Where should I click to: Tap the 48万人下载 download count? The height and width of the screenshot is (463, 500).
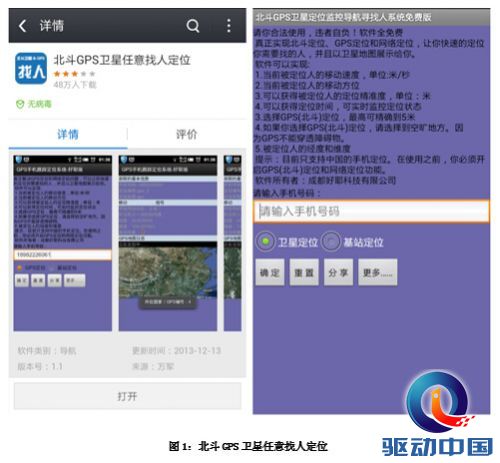75,85
